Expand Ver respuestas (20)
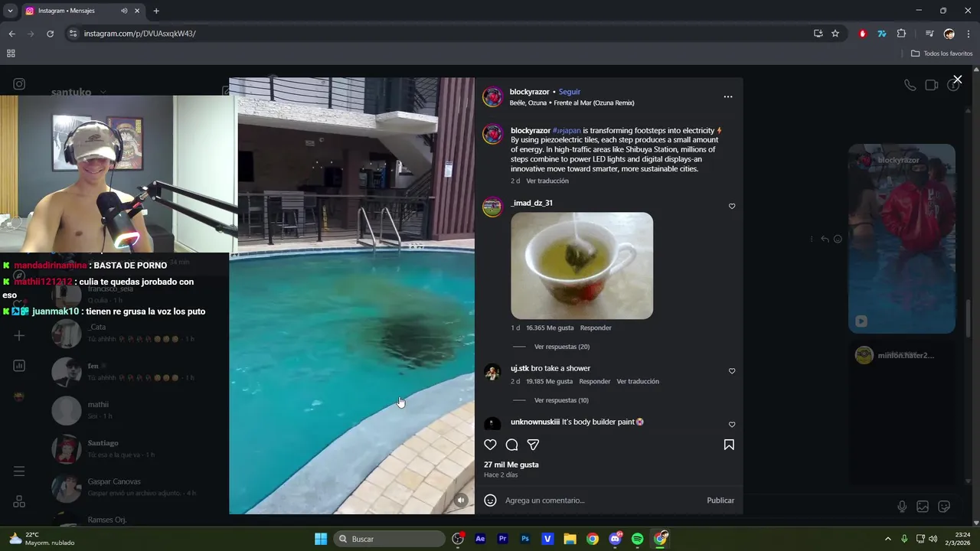The width and height of the screenshot is (980, 551). click(562, 347)
